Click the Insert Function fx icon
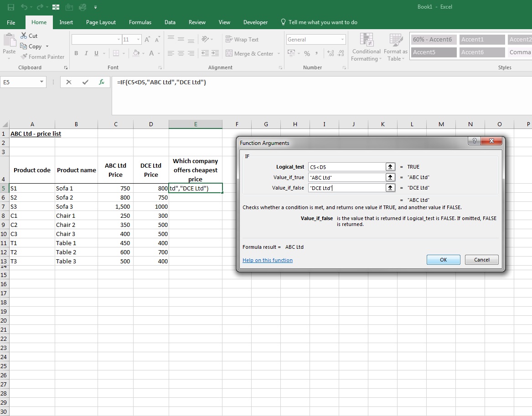The image size is (532, 416). pos(102,82)
